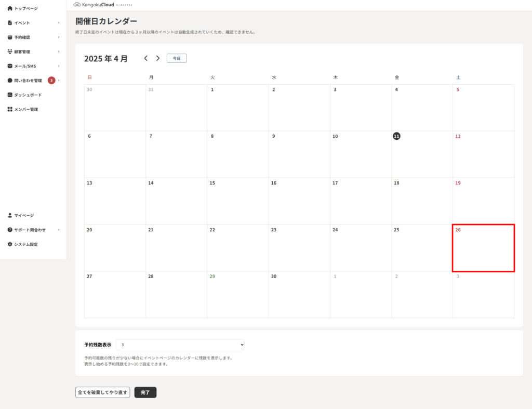The image size is (532, 409).
Task: Open マイページ in the sidebar
Action: (24, 216)
